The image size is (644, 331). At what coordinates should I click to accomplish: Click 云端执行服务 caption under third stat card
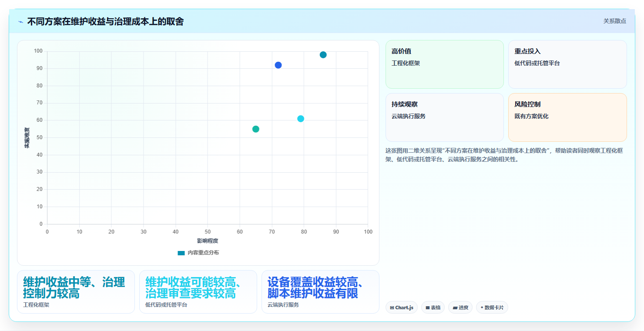tap(283, 305)
